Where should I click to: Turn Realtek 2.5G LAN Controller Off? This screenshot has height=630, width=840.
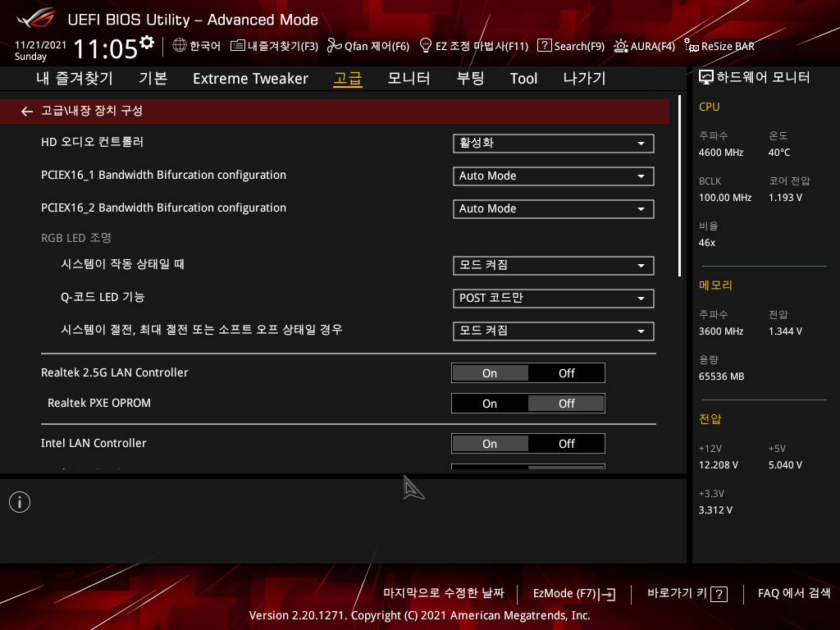pos(566,373)
